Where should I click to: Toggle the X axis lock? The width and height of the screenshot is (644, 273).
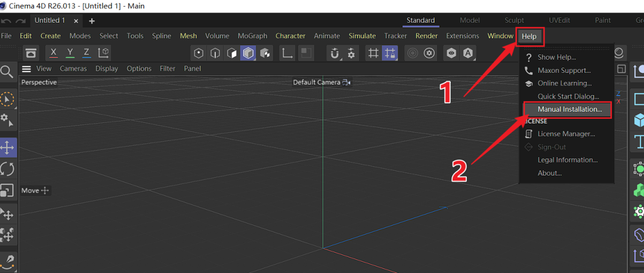(x=54, y=53)
